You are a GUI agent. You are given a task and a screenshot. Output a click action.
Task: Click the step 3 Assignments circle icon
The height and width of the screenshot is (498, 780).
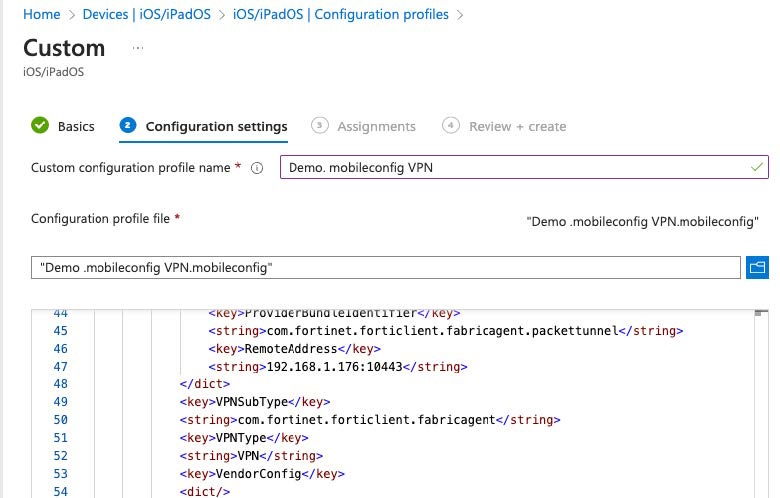(x=319, y=126)
